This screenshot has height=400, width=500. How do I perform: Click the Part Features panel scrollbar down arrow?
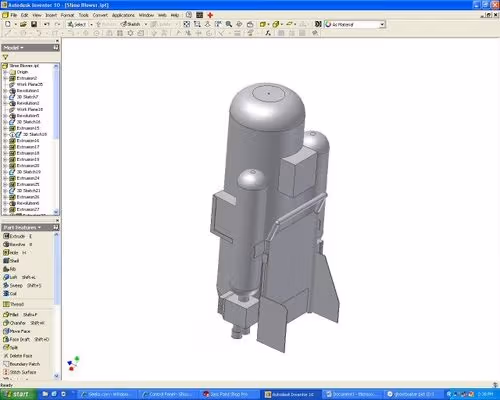pyautogui.click(x=56, y=376)
